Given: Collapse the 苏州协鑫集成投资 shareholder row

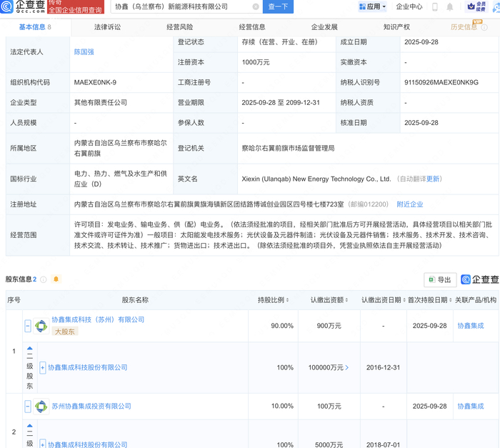Looking at the screenshot, I should point(28,407).
